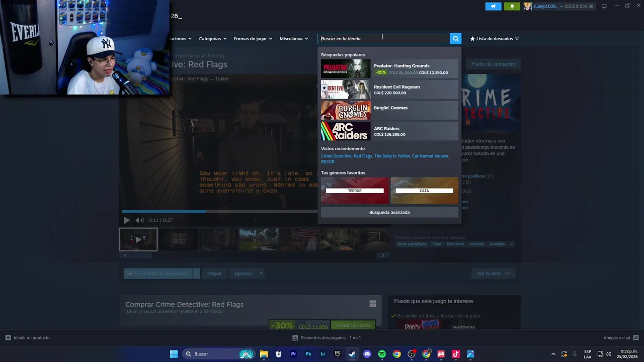The image size is (644, 362).
Task: Select ARC Raiders search result
Action: [389, 131]
